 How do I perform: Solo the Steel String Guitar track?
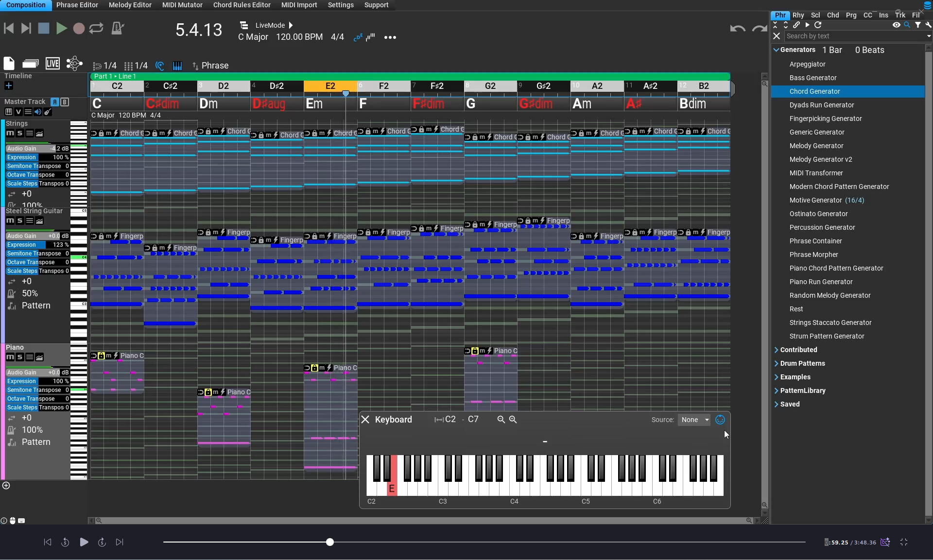pyautogui.click(x=19, y=221)
